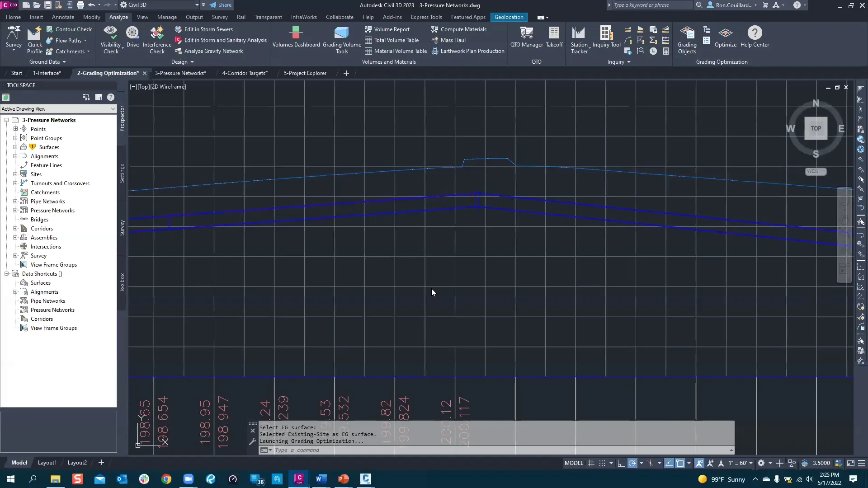Add a new drawing tab
The image size is (868, 488).
pyautogui.click(x=346, y=73)
